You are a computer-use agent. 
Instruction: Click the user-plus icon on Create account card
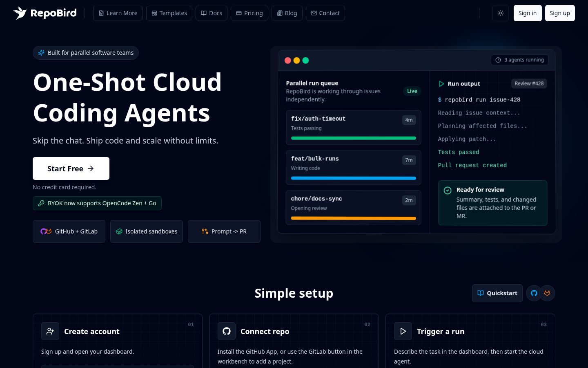point(50,331)
